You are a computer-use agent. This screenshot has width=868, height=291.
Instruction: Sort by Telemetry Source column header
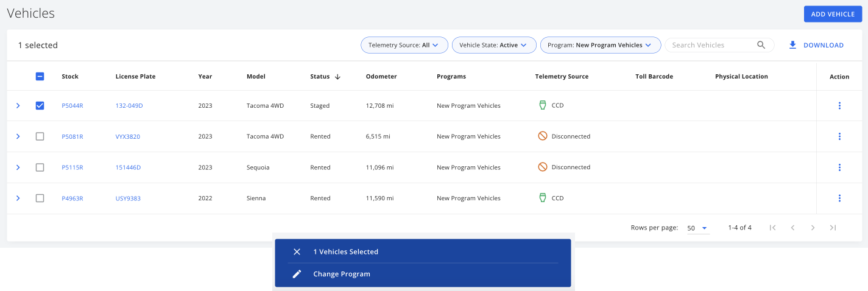click(562, 77)
